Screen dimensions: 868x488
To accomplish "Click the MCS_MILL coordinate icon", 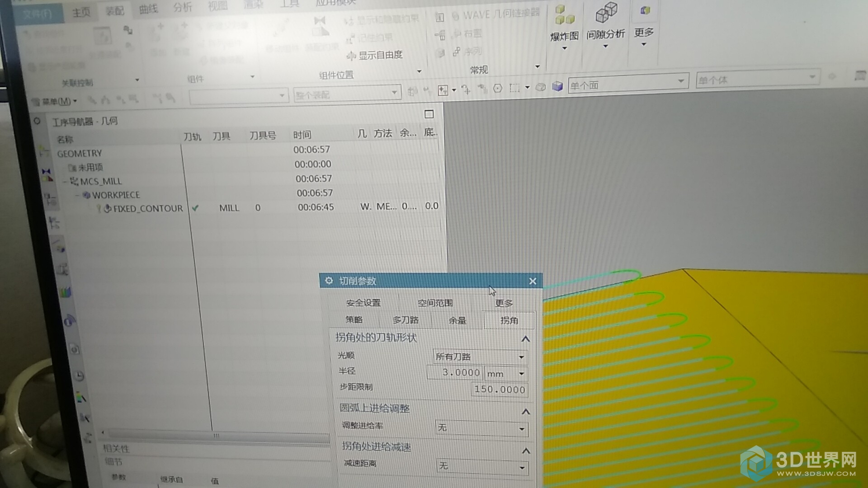I will [74, 182].
